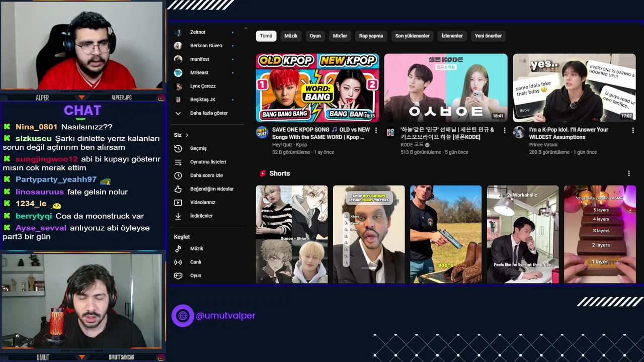Click chat username linosauruus

click(40, 192)
